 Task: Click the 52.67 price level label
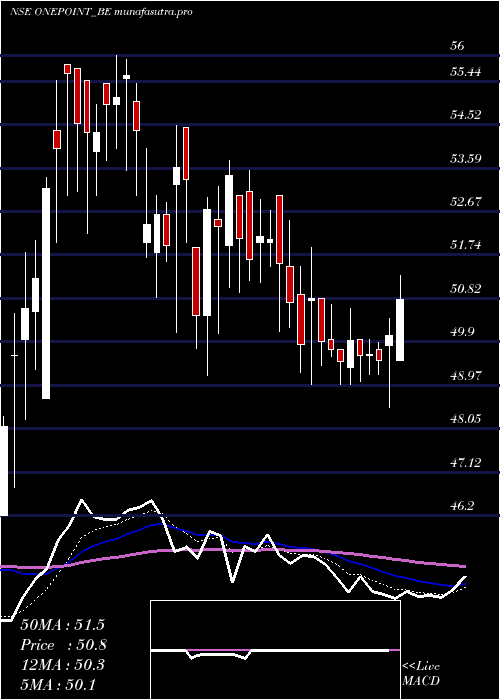[x=466, y=202]
